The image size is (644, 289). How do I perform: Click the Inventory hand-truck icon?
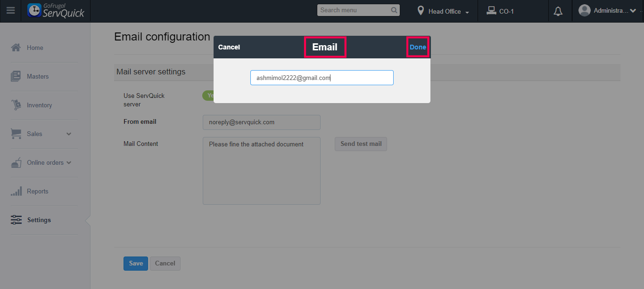pyautogui.click(x=16, y=105)
